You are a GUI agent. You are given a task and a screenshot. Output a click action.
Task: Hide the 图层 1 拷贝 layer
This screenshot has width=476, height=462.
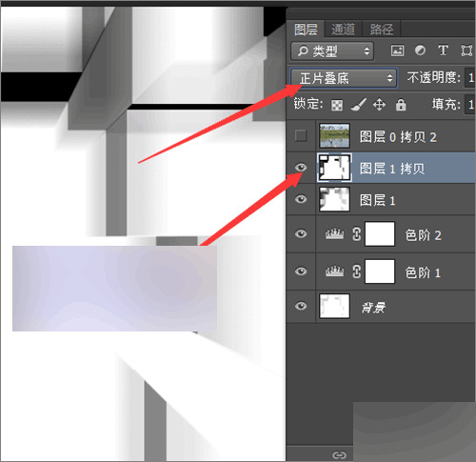tap(301, 168)
